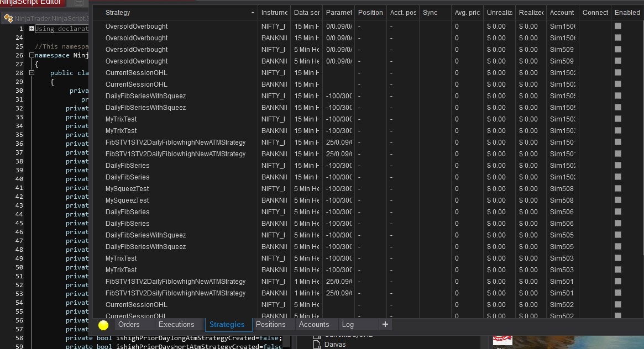Click the yellow connection status indicator

pyautogui.click(x=103, y=325)
